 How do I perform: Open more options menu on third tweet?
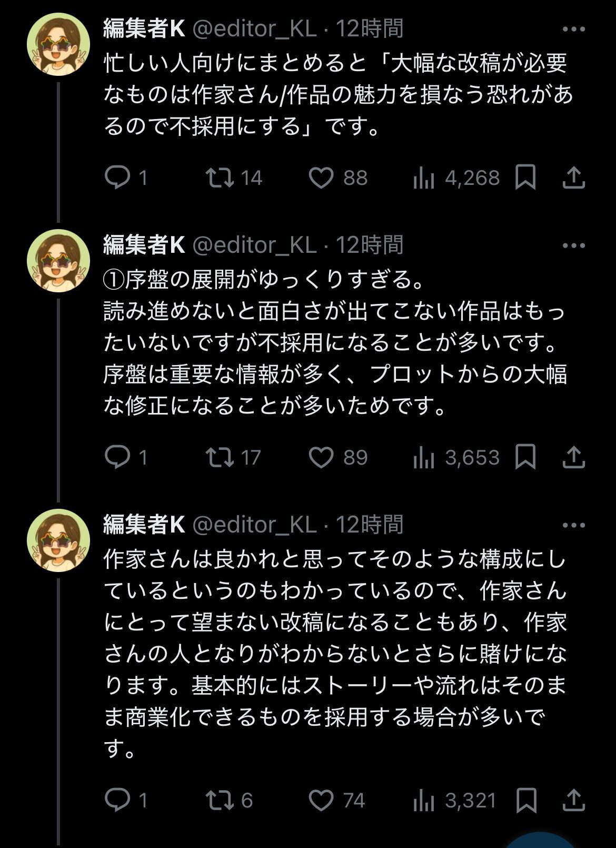coord(573,525)
